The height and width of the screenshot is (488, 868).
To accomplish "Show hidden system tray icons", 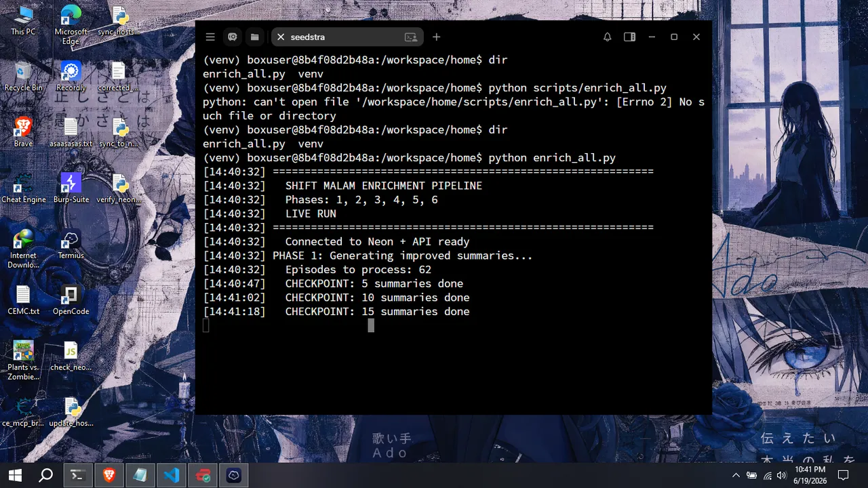I will pos(736,476).
